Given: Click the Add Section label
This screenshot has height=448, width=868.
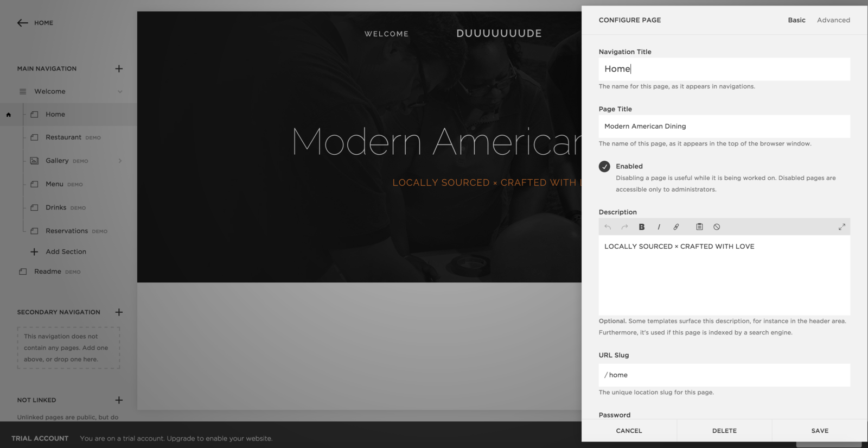Looking at the screenshot, I should 66,251.
